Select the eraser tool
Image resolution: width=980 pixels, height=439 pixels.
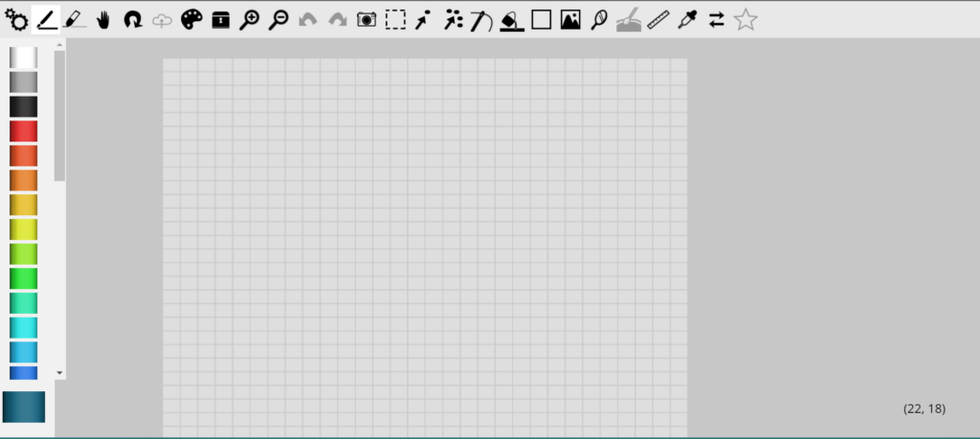coord(75,20)
